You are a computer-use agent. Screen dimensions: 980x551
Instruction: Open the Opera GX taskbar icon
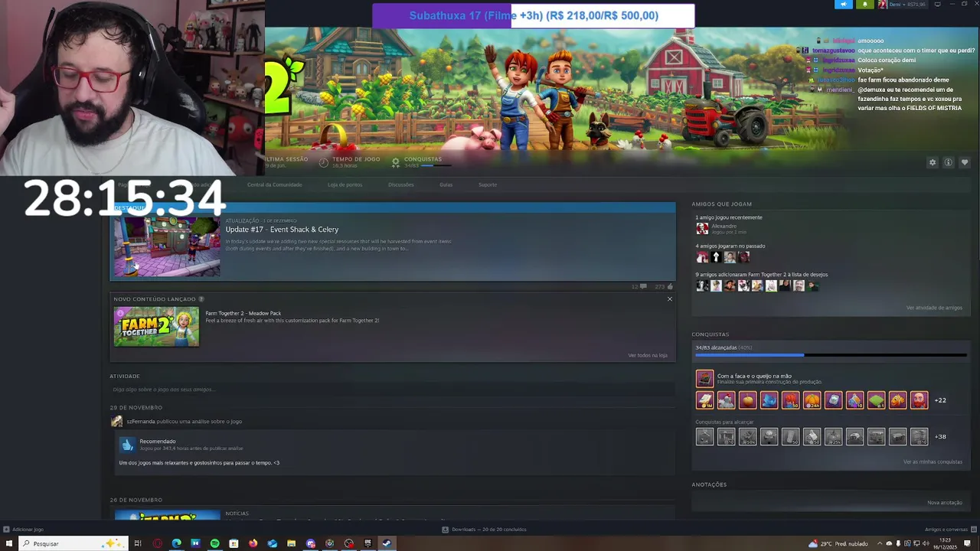coord(158,544)
